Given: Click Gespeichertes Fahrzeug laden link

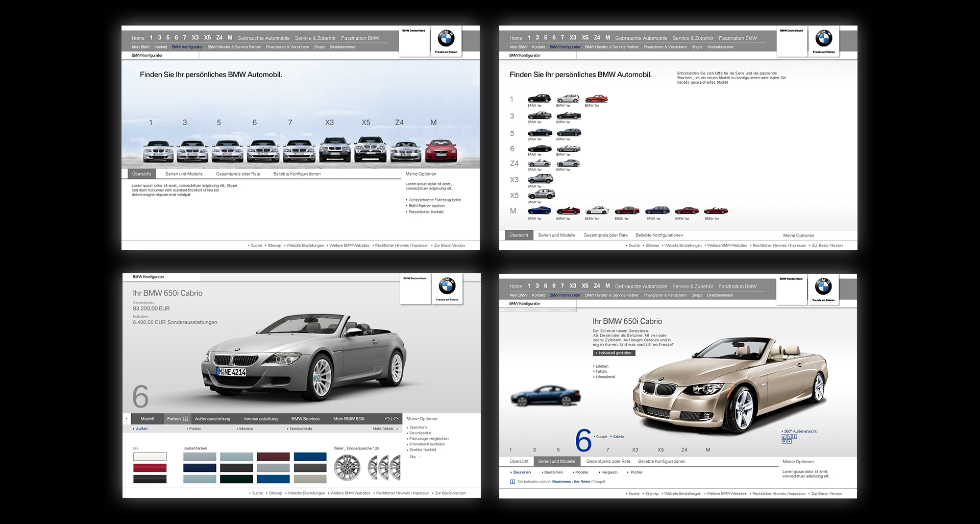Looking at the screenshot, I should [x=434, y=200].
